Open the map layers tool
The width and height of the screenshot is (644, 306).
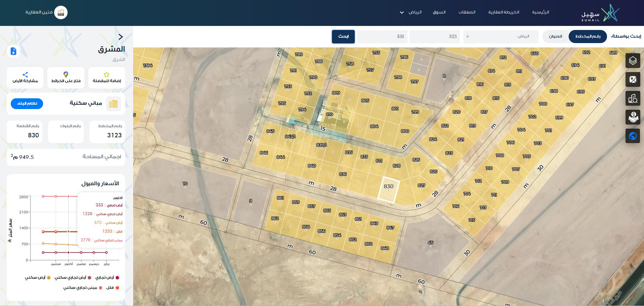[633, 61]
